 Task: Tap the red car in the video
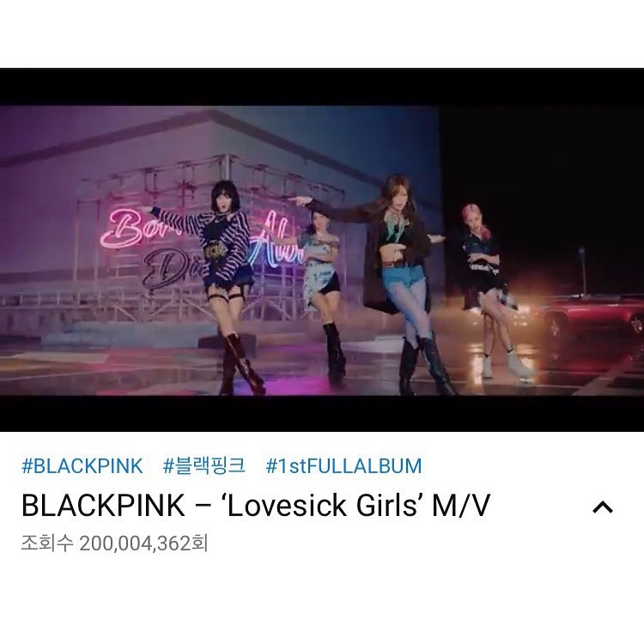coord(593,316)
